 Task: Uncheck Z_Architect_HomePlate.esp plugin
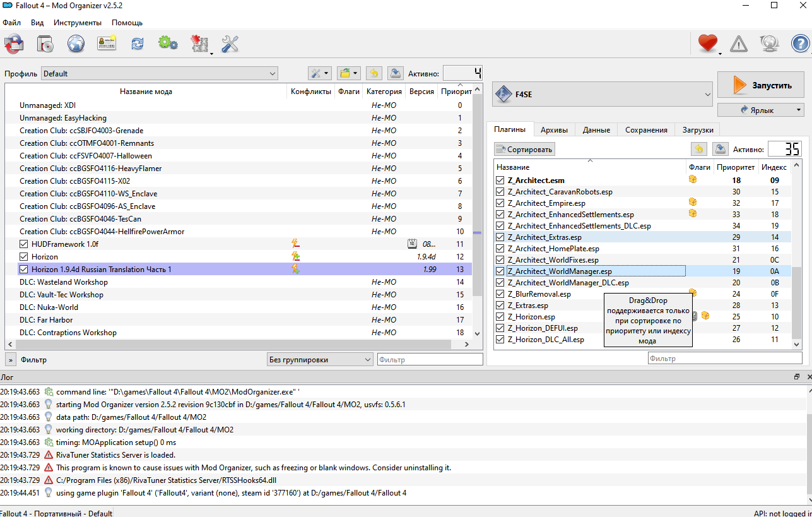coord(501,248)
